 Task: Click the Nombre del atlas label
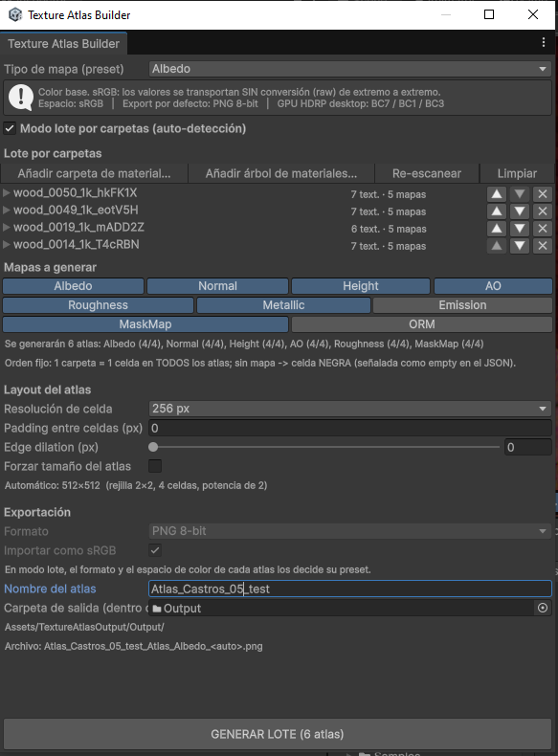tap(50, 589)
